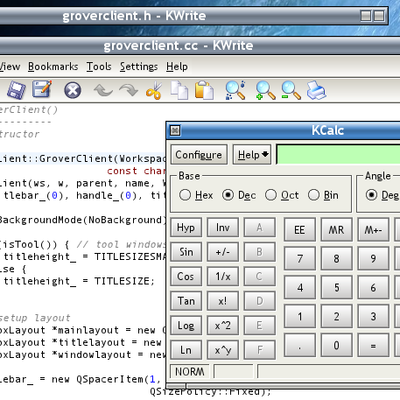Open the KCalc Help dropdown button
The height and width of the screenshot is (400, 400).
[x=252, y=154]
